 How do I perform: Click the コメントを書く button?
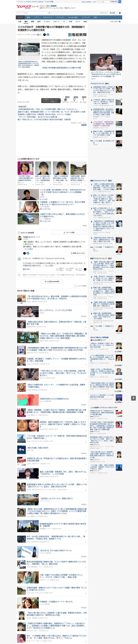coord(69,232)
